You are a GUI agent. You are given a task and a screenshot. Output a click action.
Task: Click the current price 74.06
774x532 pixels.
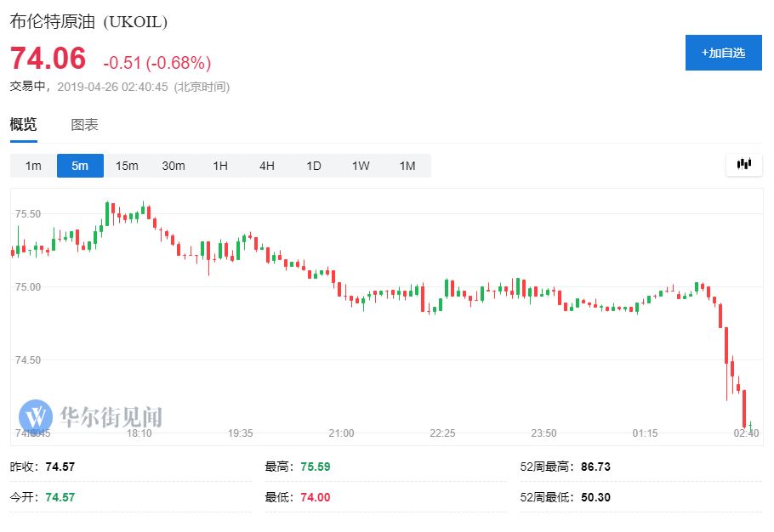(48, 59)
